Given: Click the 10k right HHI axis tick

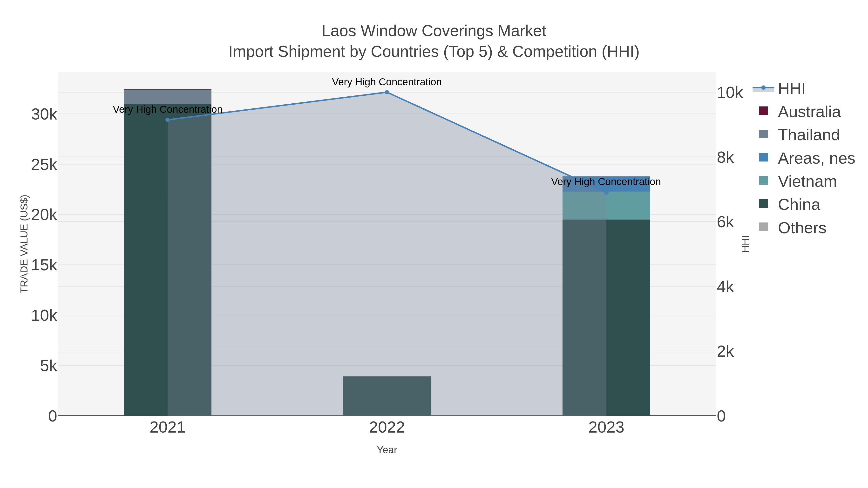Looking at the screenshot, I should (730, 93).
